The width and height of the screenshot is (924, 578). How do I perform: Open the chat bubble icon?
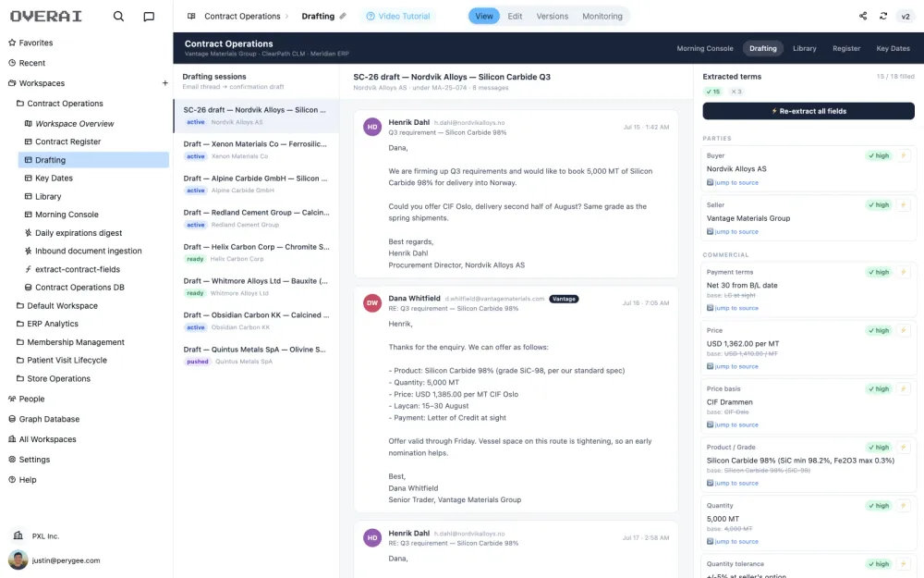pos(149,16)
